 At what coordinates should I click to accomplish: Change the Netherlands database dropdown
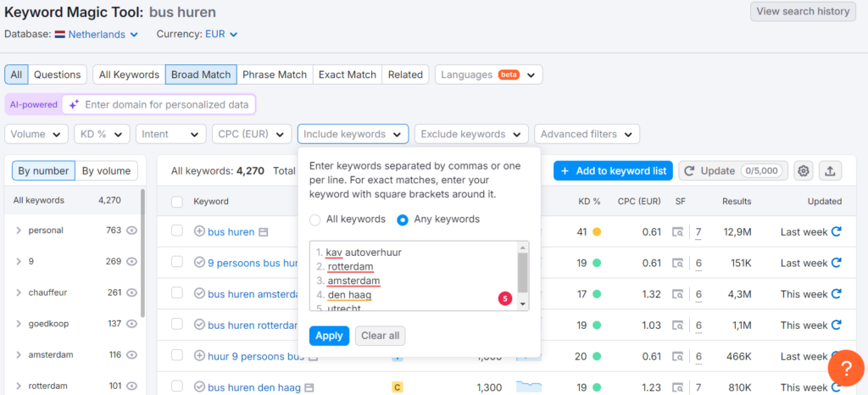point(97,34)
